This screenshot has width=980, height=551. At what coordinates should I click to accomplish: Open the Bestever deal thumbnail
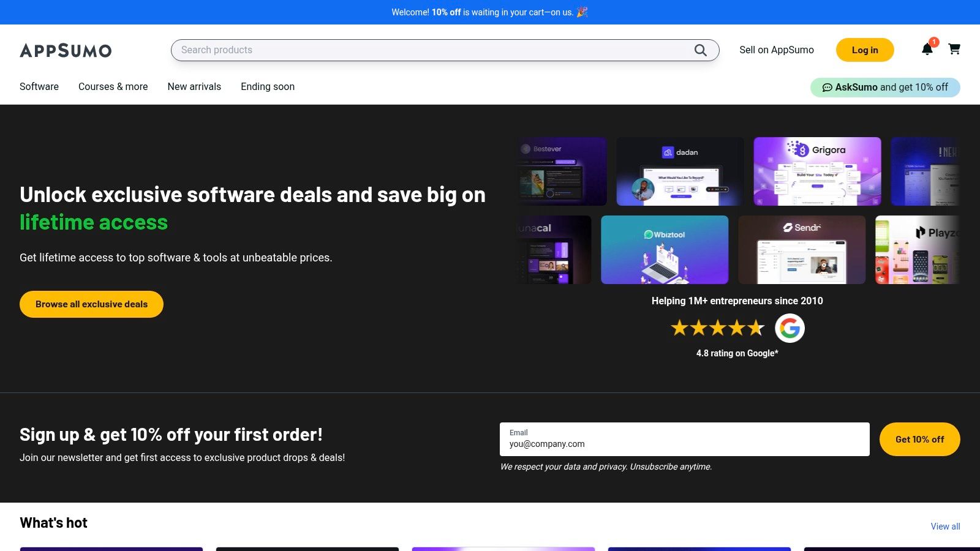tap(562, 171)
